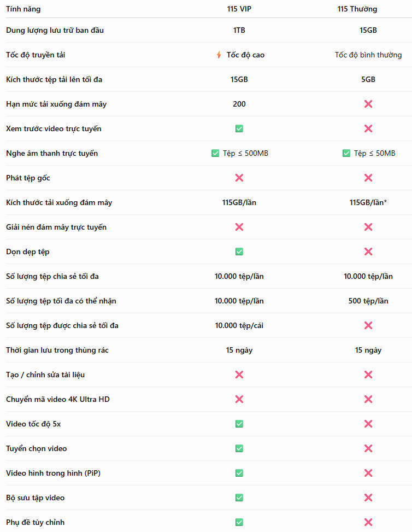Click the 115GB/lần* value with asterisk
Viewport: 412px width, 532px height.
click(368, 202)
